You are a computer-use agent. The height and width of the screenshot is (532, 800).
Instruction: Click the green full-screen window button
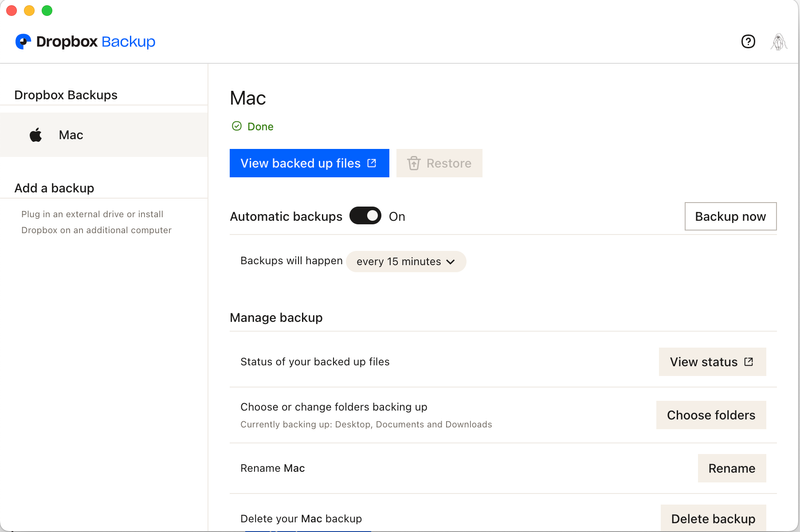[47, 10]
